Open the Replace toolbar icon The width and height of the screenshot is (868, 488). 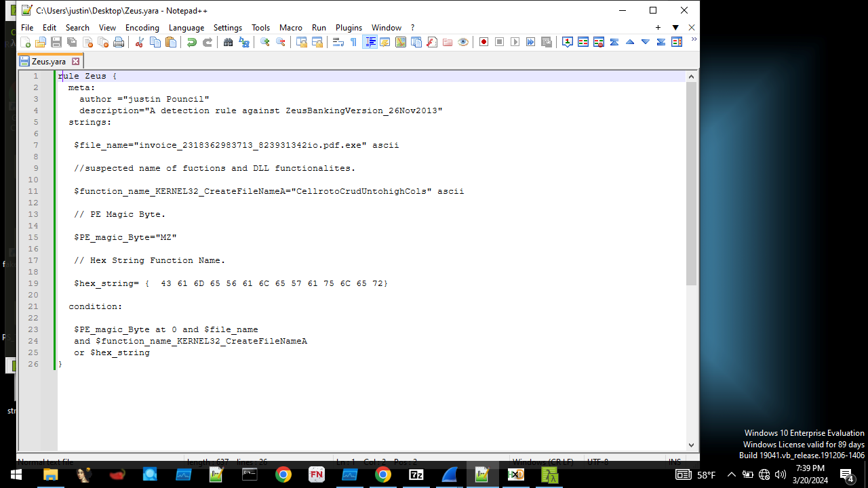244,42
